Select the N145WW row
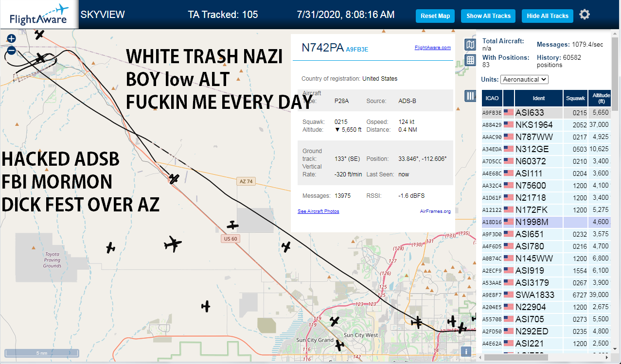This screenshot has width=621, height=364. (546, 259)
